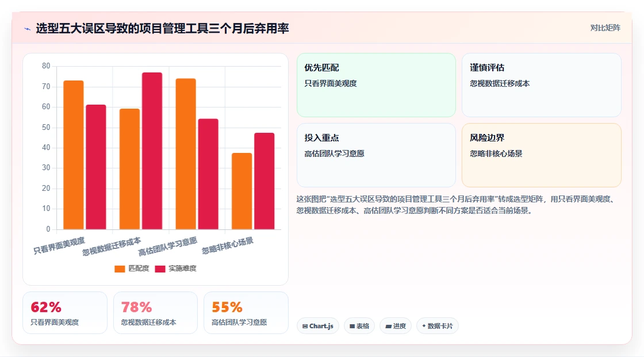Screen dimensions: 644x357
Task: Click the 高估团队学习意愿 caption under 55%
Action: (239, 323)
